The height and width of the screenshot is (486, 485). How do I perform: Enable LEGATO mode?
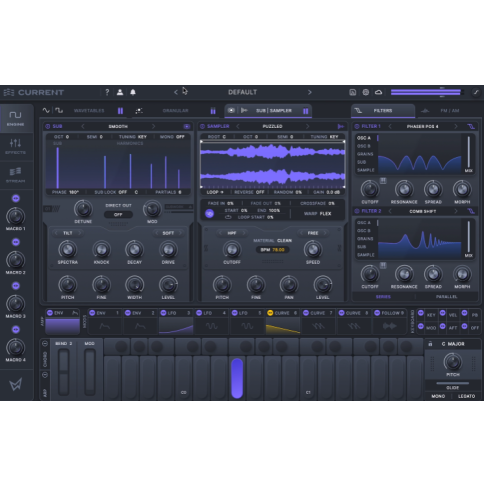(466, 396)
